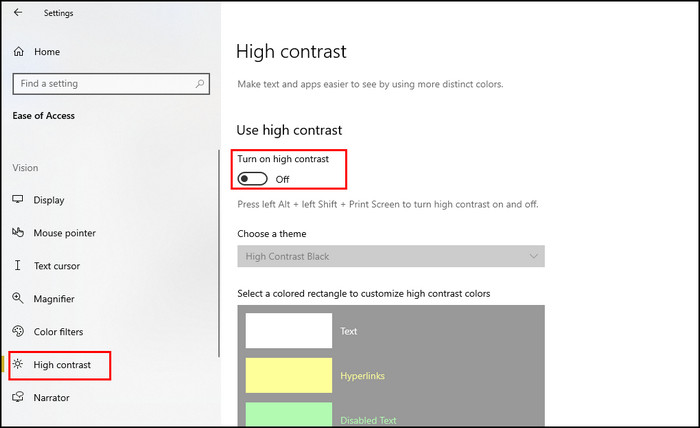Toggle the Turn on high contrast switch
The image size is (700, 428).
click(x=252, y=179)
